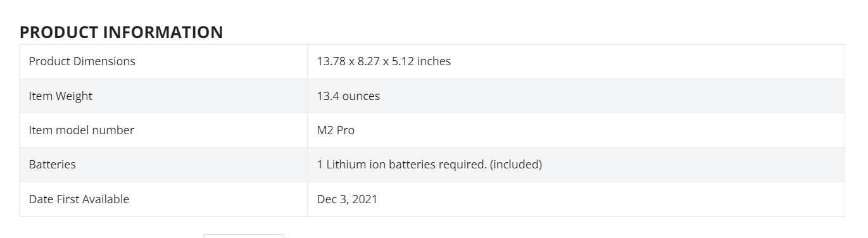Click the Lithium ion batteries required text
868x238 pixels.
pyautogui.click(x=406, y=165)
